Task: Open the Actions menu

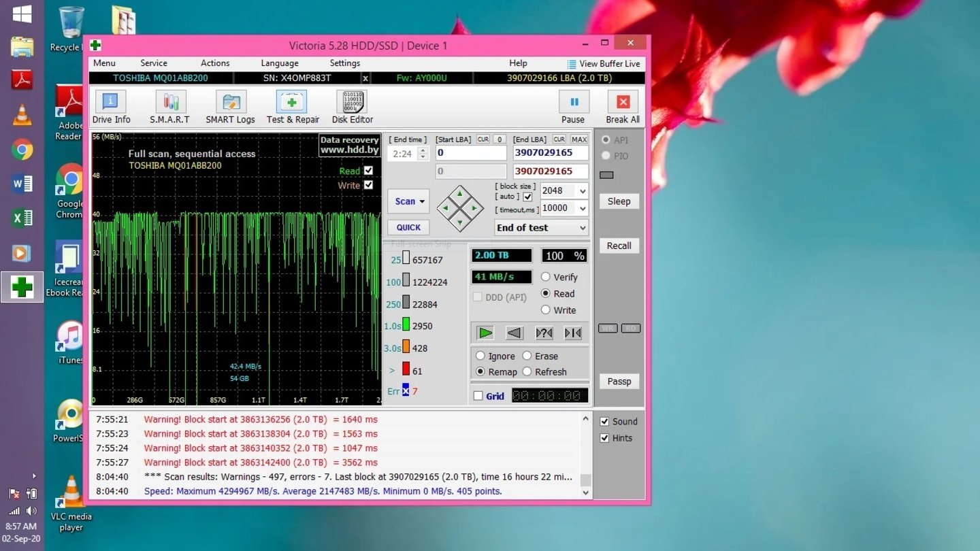Action: 215,63
